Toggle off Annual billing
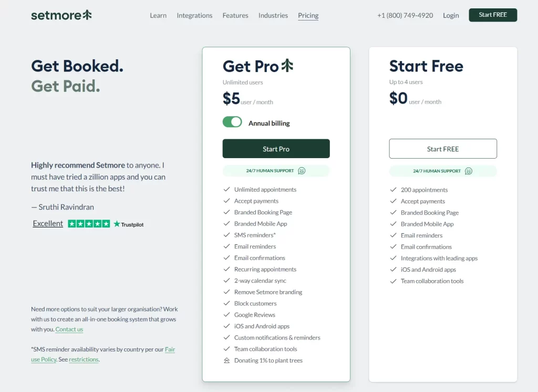Screen dimensions: 538x392 pyautogui.click(x=232, y=122)
